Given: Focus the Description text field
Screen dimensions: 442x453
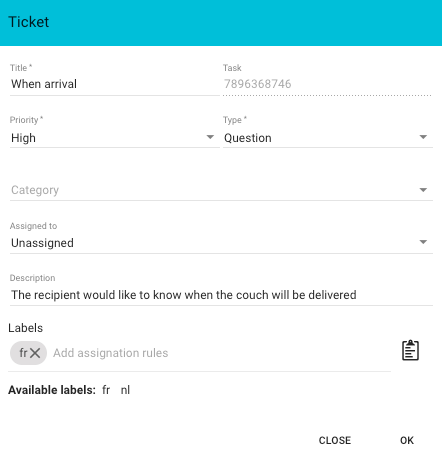Looking at the screenshot, I should point(221,295).
